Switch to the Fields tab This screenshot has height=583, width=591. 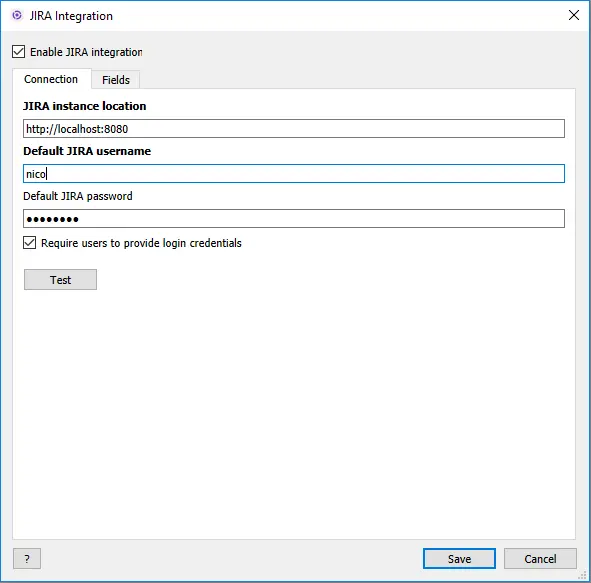click(x=116, y=80)
